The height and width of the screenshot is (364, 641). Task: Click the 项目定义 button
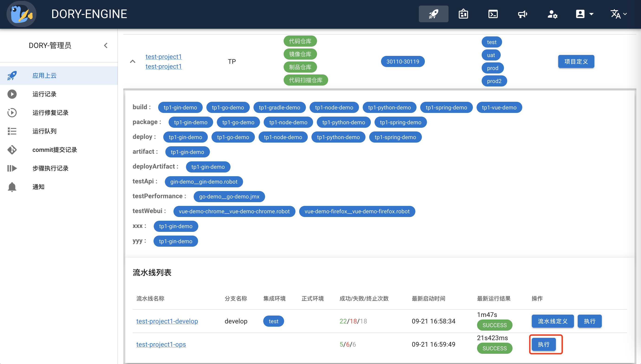[x=576, y=61]
